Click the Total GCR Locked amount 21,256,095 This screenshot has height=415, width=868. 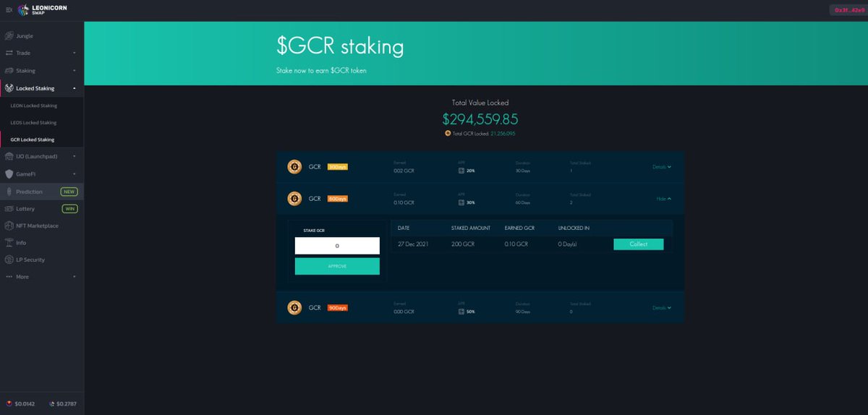click(x=503, y=134)
